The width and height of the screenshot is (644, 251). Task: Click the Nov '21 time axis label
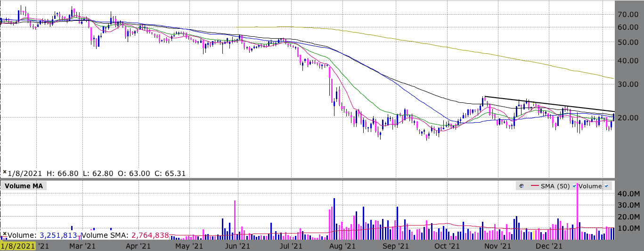click(x=497, y=246)
